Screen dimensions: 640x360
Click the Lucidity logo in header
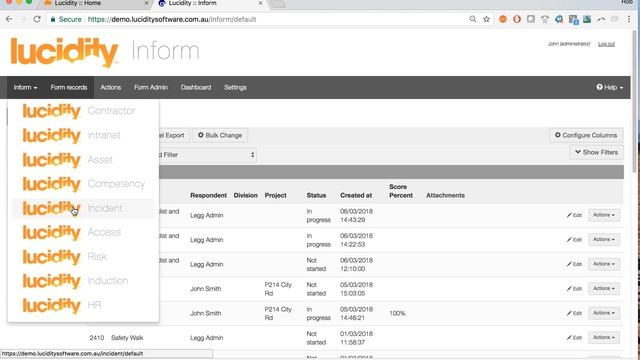tap(64, 52)
